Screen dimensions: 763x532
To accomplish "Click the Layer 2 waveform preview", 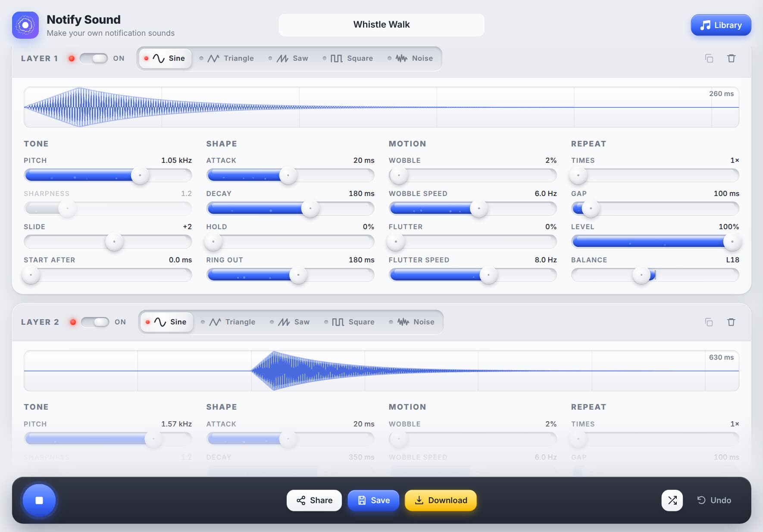I will (381, 371).
